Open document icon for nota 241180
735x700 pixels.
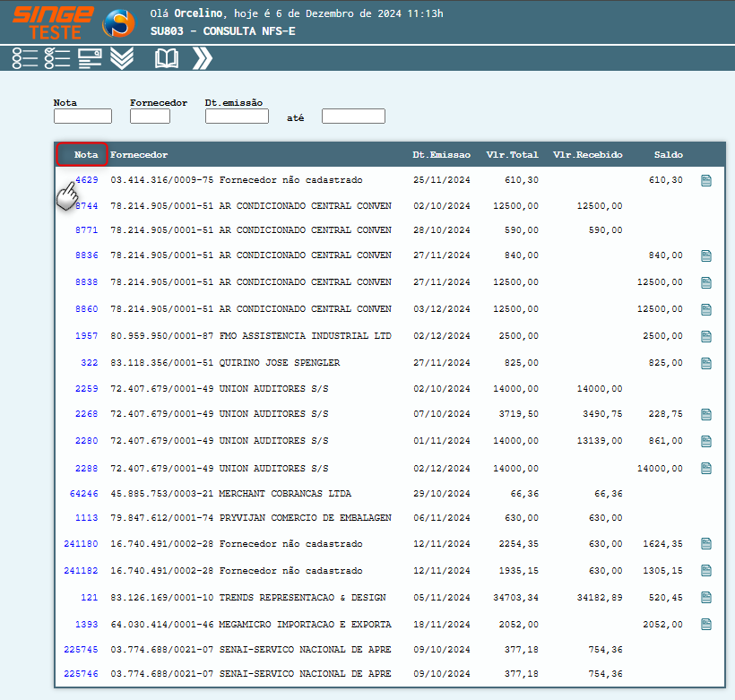pos(706,544)
